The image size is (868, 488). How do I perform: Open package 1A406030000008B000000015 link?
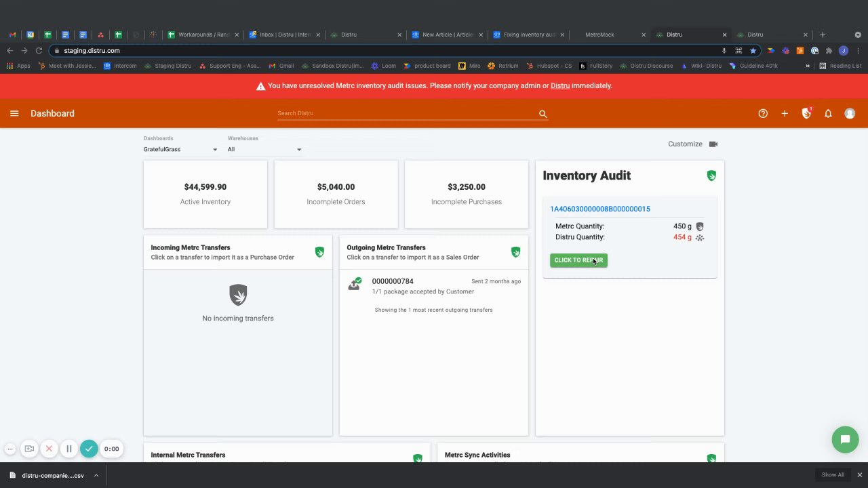pyautogui.click(x=600, y=209)
